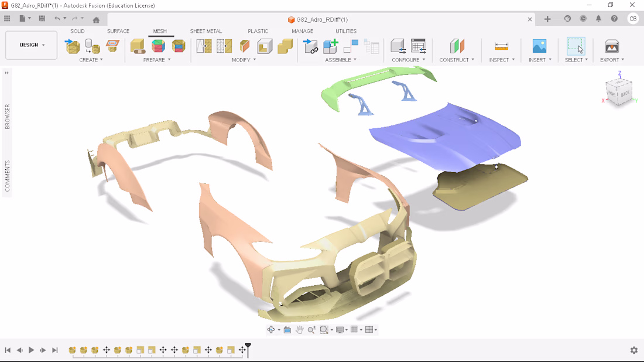The width and height of the screenshot is (644, 362).
Task: Switch to the SHEET METAL tab
Action: tap(205, 31)
